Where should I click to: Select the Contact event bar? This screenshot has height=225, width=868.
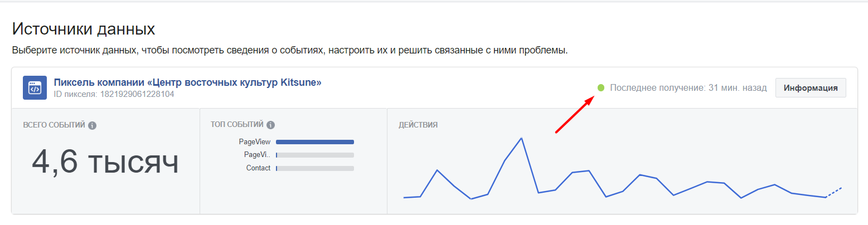click(315, 168)
